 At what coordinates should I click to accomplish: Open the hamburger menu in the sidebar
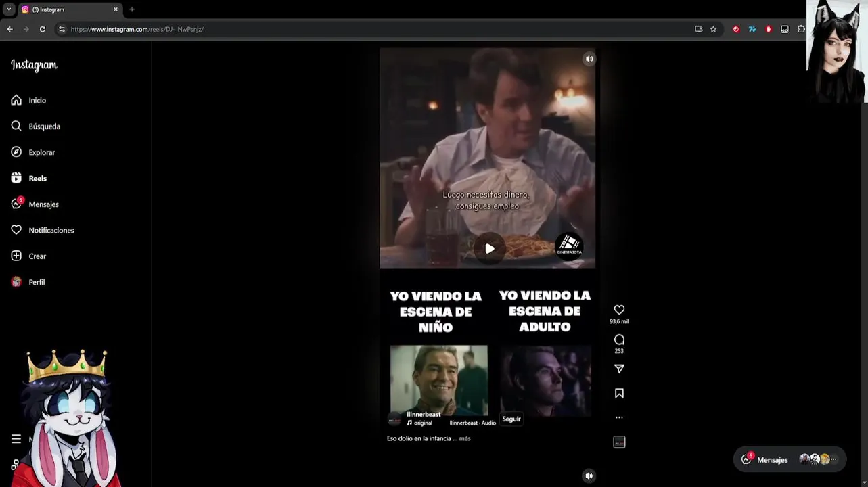[16, 439]
